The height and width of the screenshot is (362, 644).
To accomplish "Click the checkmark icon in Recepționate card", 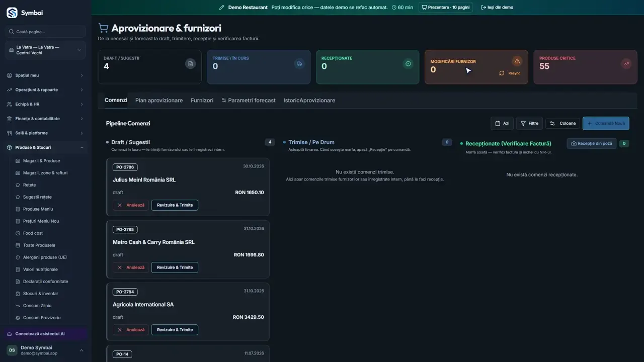I will [408, 64].
